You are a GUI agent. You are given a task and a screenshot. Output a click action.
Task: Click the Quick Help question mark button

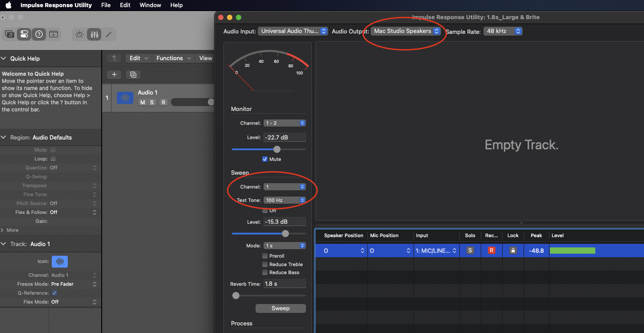pyautogui.click(x=39, y=34)
